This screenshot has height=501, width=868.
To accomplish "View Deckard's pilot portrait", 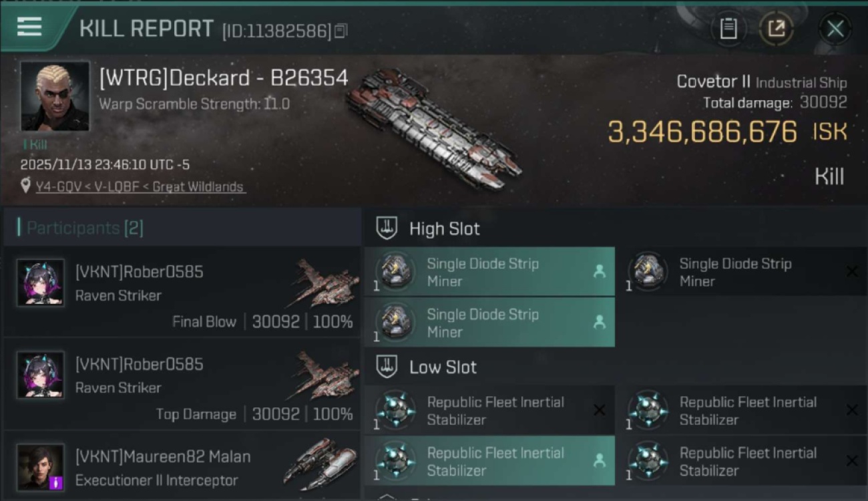I will [x=55, y=96].
